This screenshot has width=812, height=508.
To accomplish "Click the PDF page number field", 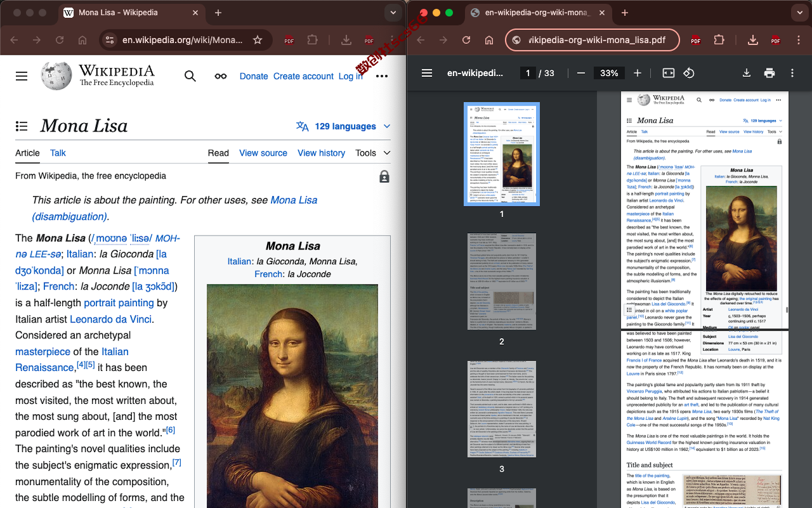I will pyautogui.click(x=528, y=73).
